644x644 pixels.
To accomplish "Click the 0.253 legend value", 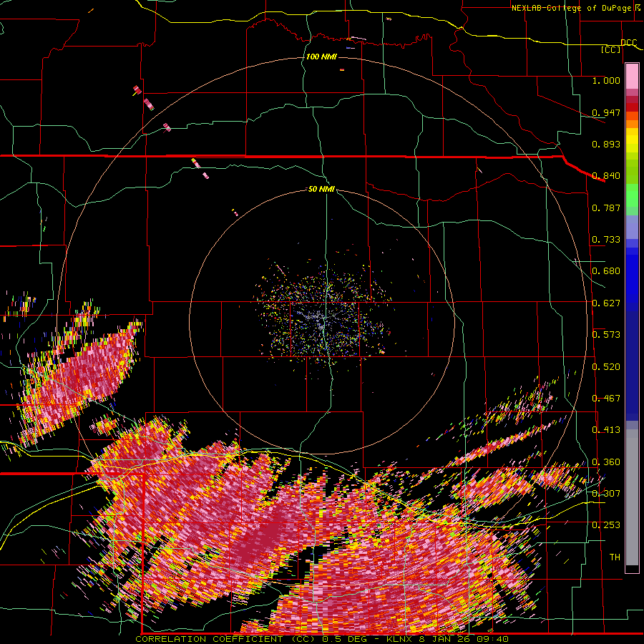I will click(x=606, y=525).
